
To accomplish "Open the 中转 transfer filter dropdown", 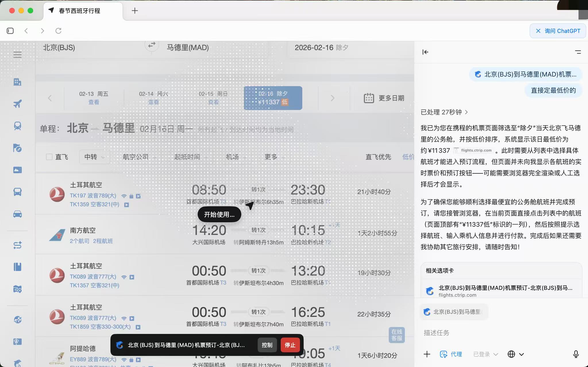I will click(94, 157).
